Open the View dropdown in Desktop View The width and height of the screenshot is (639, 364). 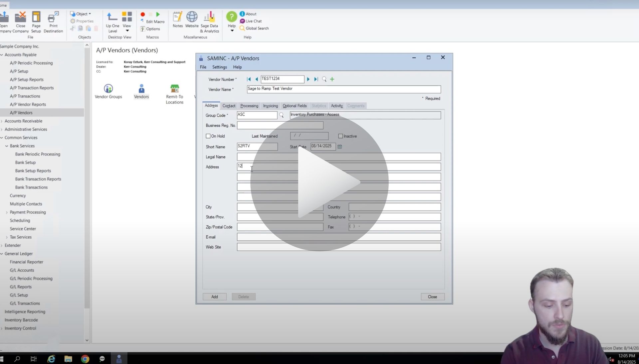click(x=127, y=30)
